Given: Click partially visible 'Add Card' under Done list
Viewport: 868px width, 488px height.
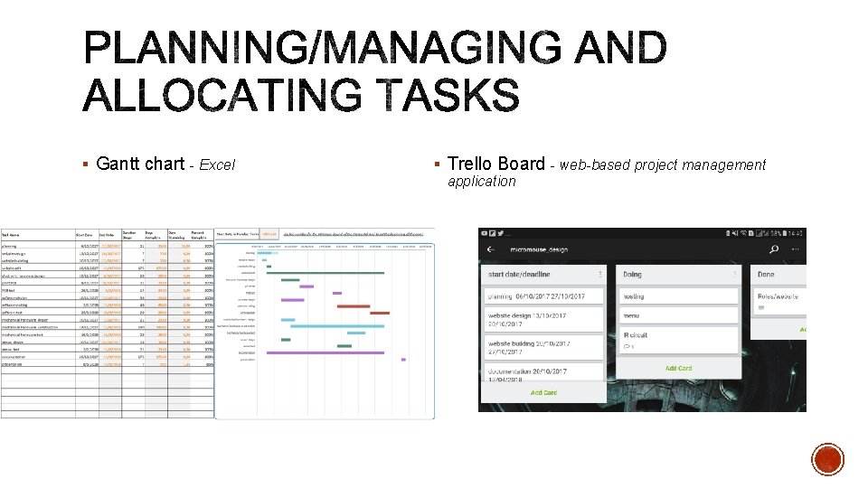Looking at the screenshot, I should click(803, 329).
